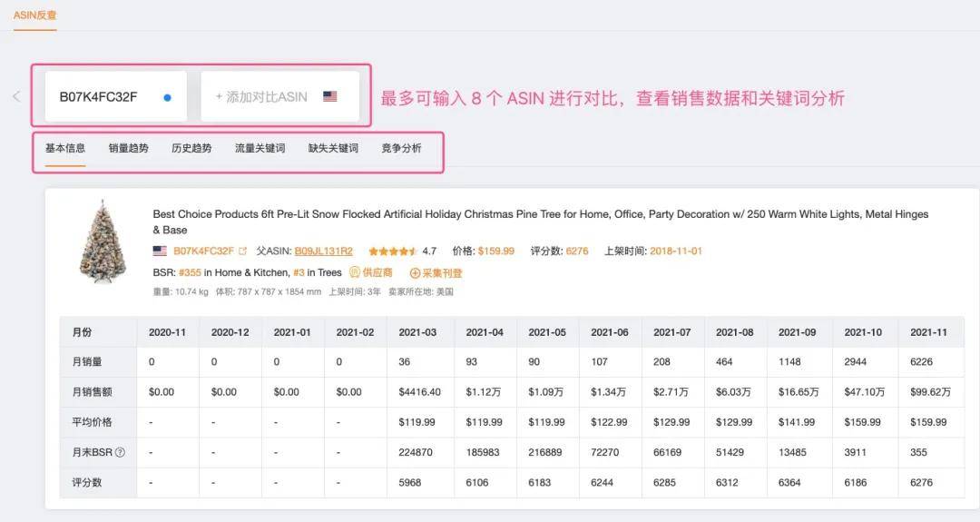
Task: Click the Christmas tree product thumbnail
Action: click(x=103, y=241)
